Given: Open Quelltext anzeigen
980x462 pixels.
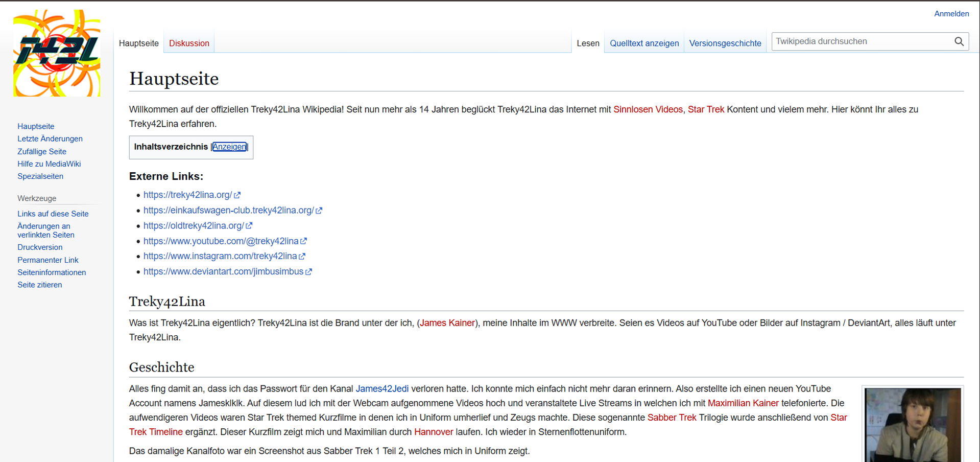Looking at the screenshot, I should coord(644,43).
